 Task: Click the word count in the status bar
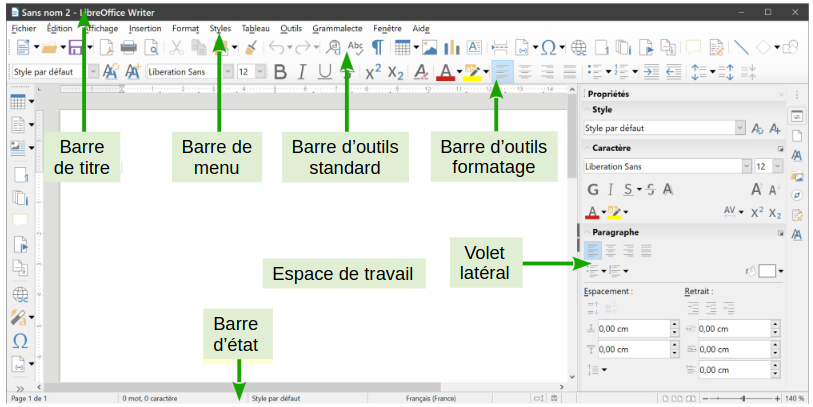(150, 398)
